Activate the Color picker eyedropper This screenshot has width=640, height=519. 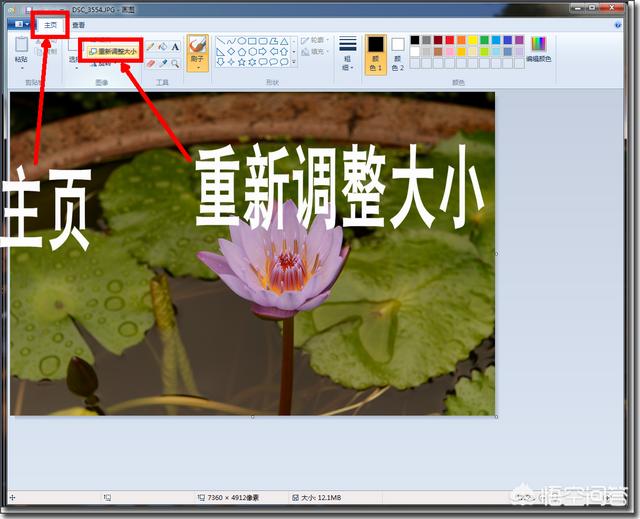click(x=163, y=63)
